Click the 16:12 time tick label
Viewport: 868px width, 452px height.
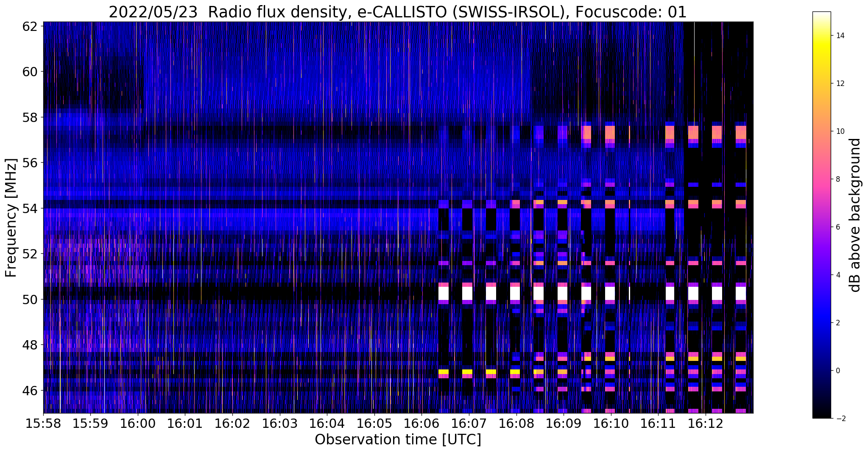coord(705,424)
